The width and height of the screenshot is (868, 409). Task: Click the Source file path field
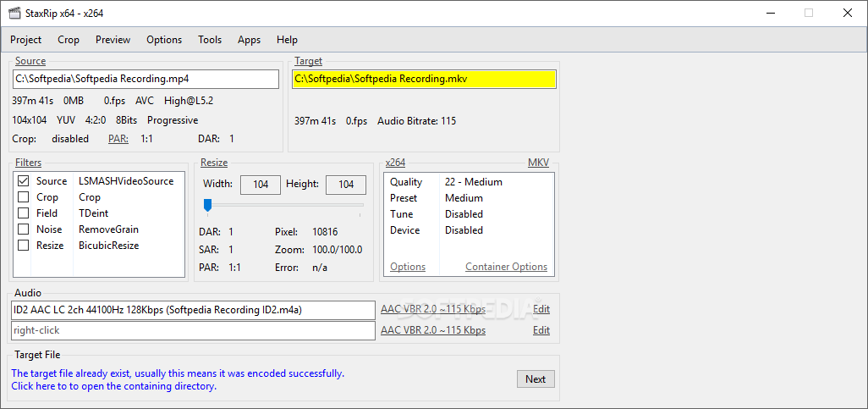[146, 79]
